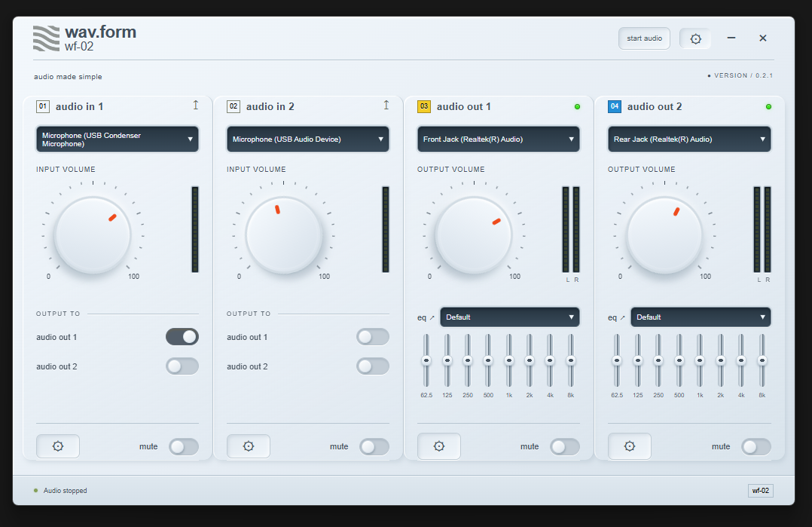Disable audio in 1 routing to audio out 1
Viewport: 812px width, 527px height.
coord(182,337)
